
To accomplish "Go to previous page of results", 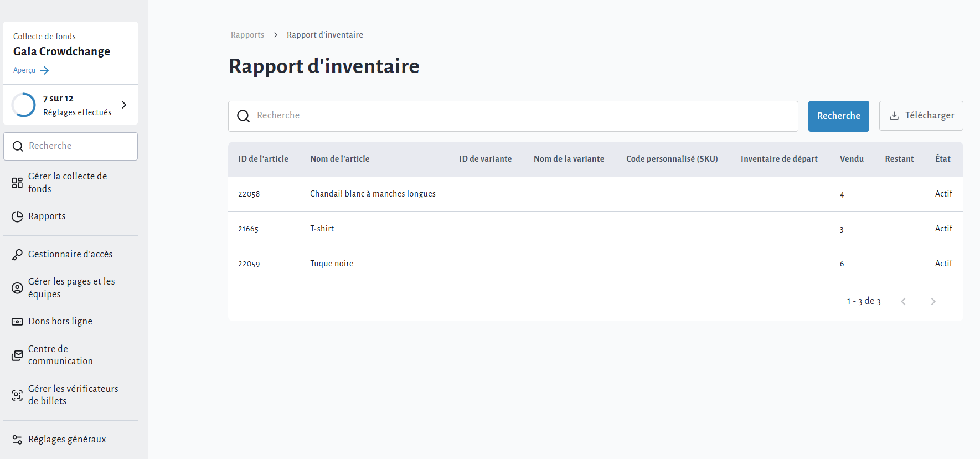I will click(903, 302).
